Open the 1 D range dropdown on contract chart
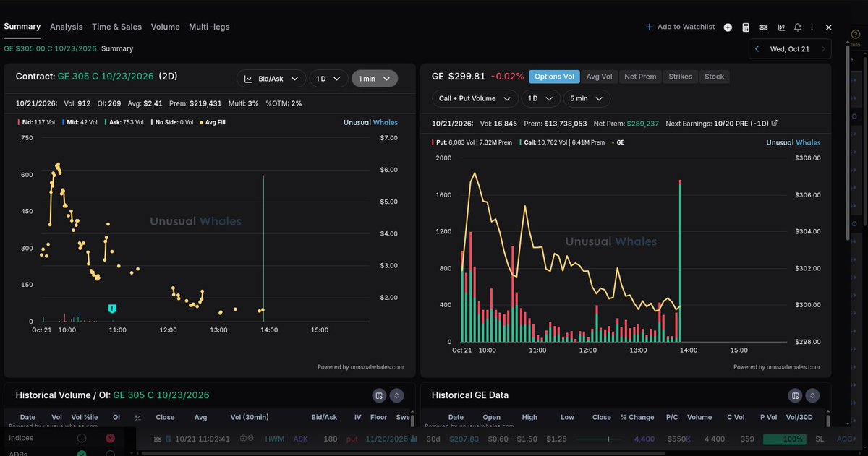Screen dimensions: 868x456 click(328, 78)
